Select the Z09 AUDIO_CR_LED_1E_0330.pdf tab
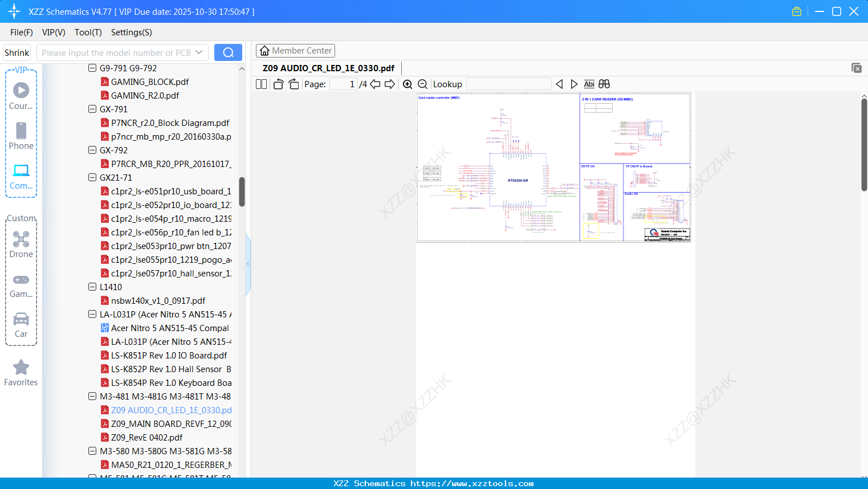This screenshot has height=489, width=868. [x=328, y=68]
